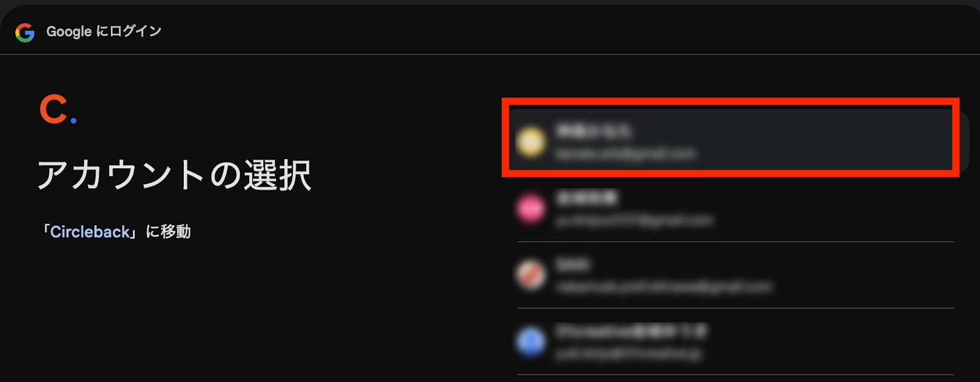
Task: Click the 'に移動' text beside Circleback
Action: tap(168, 232)
